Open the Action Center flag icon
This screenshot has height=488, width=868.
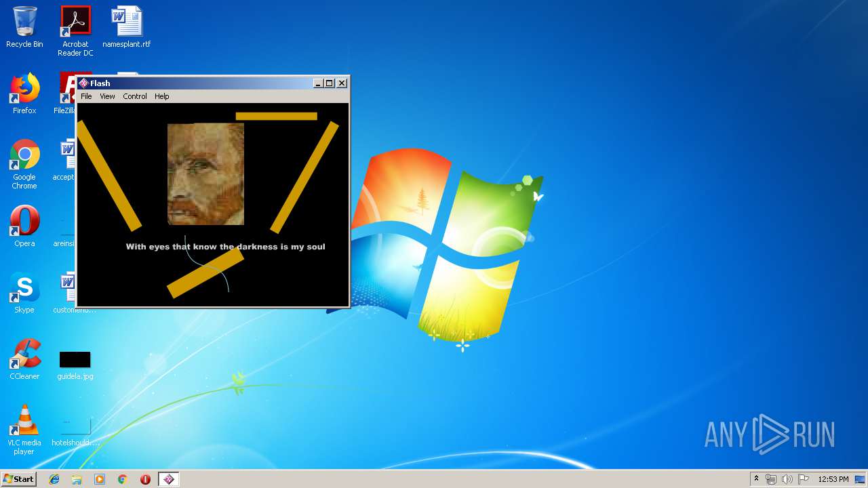pyautogui.click(x=804, y=479)
